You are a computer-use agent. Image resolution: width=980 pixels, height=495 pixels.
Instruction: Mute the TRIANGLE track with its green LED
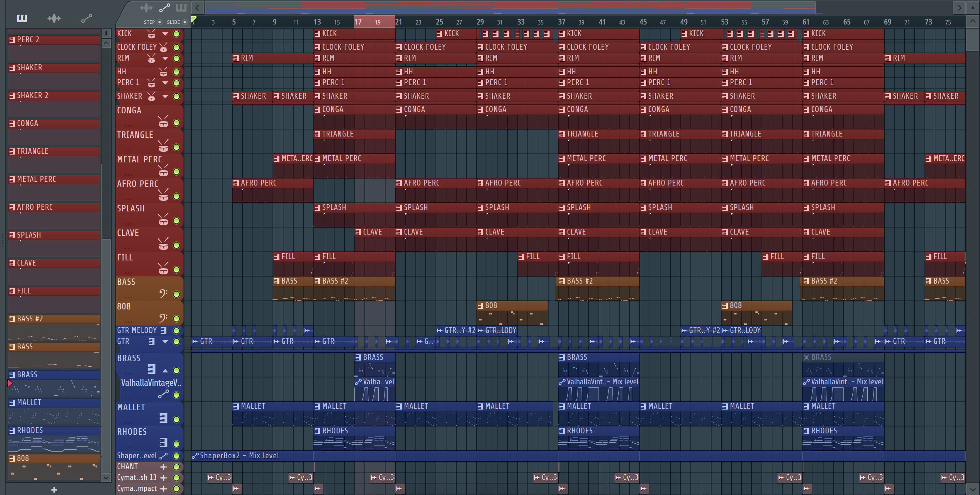click(x=177, y=147)
